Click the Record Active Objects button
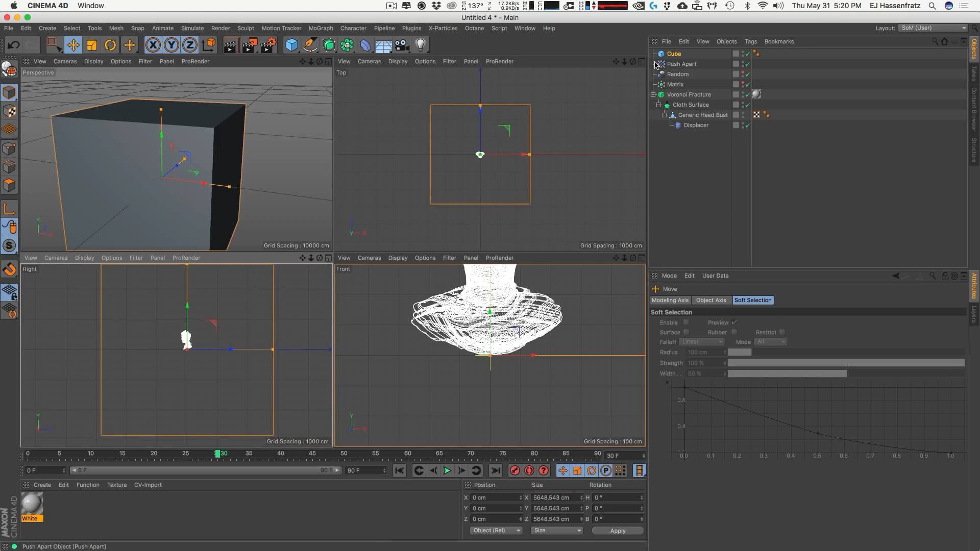980x551 pixels. click(x=514, y=471)
